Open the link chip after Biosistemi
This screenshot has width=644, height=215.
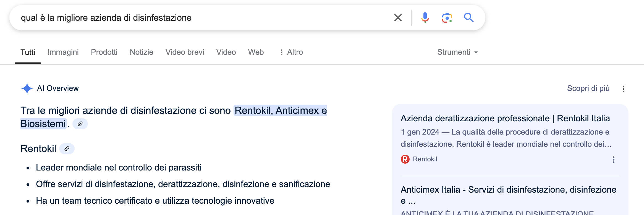tap(80, 124)
